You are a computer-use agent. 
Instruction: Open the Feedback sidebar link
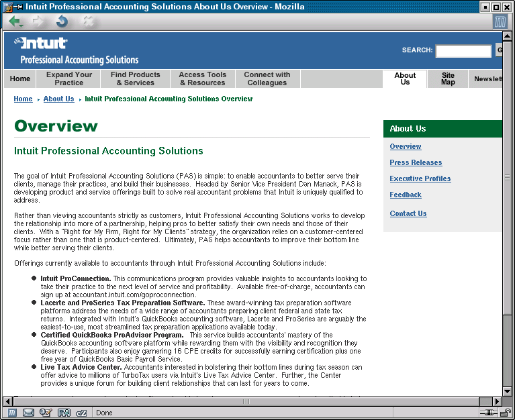point(406,195)
